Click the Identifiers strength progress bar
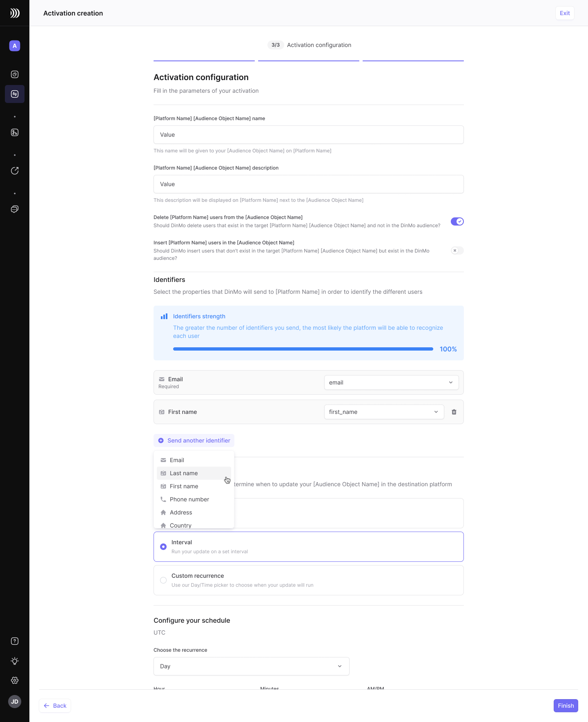 [303, 349]
